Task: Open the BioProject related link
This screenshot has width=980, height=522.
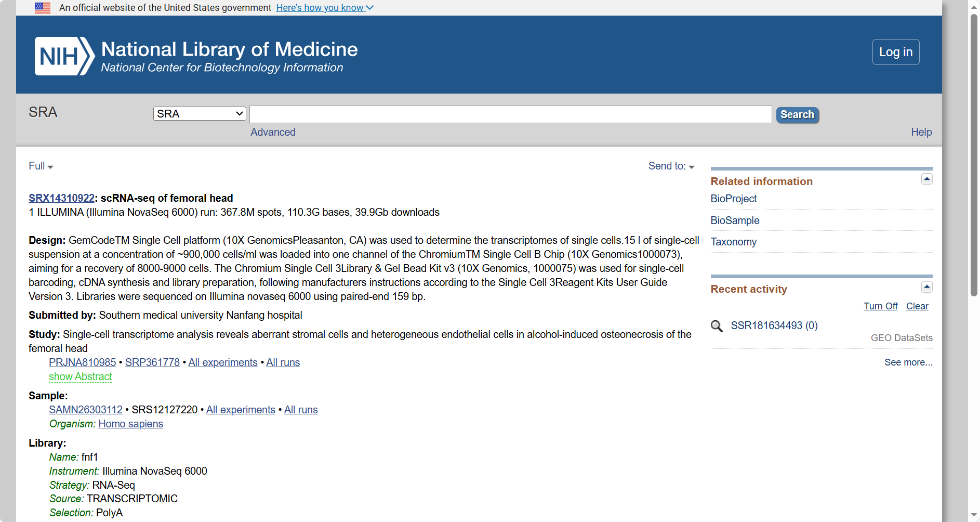Action: tap(733, 199)
